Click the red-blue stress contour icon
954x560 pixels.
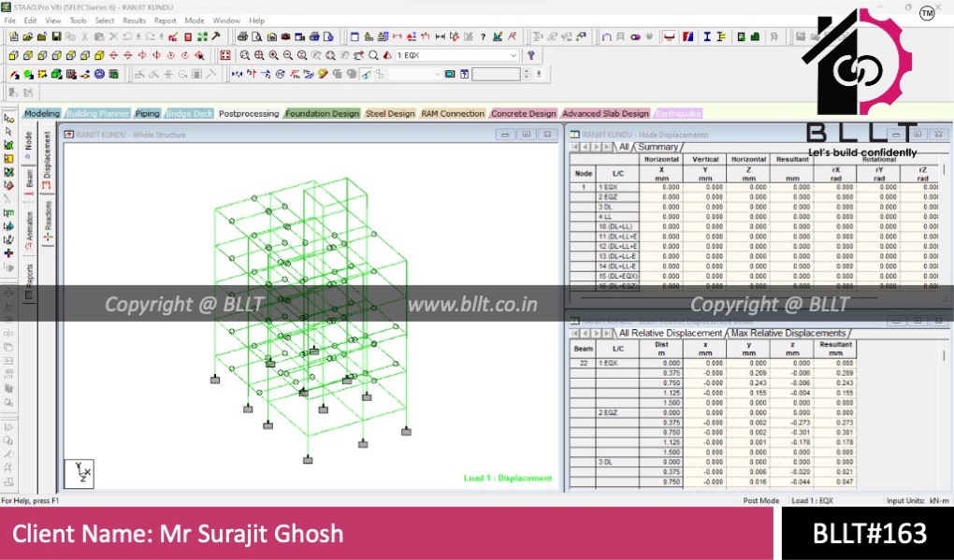688,36
